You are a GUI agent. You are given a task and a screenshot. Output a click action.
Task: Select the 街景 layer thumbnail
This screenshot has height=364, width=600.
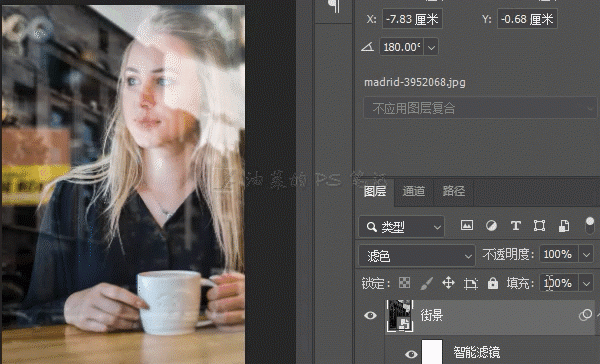click(399, 315)
